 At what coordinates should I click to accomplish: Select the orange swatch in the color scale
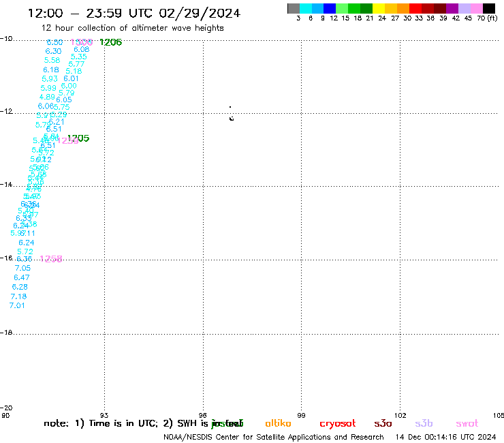click(403, 9)
